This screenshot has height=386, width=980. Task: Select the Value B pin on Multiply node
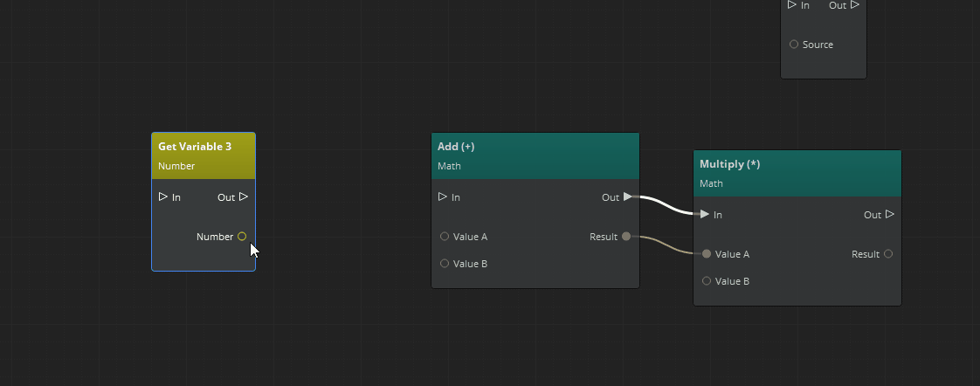pyautogui.click(x=707, y=281)
